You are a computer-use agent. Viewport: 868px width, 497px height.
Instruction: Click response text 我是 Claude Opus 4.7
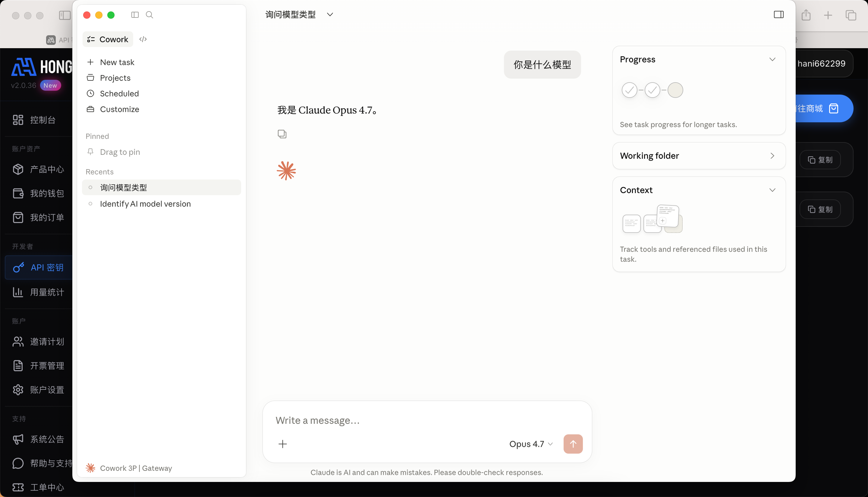click(x=327, y=110)
